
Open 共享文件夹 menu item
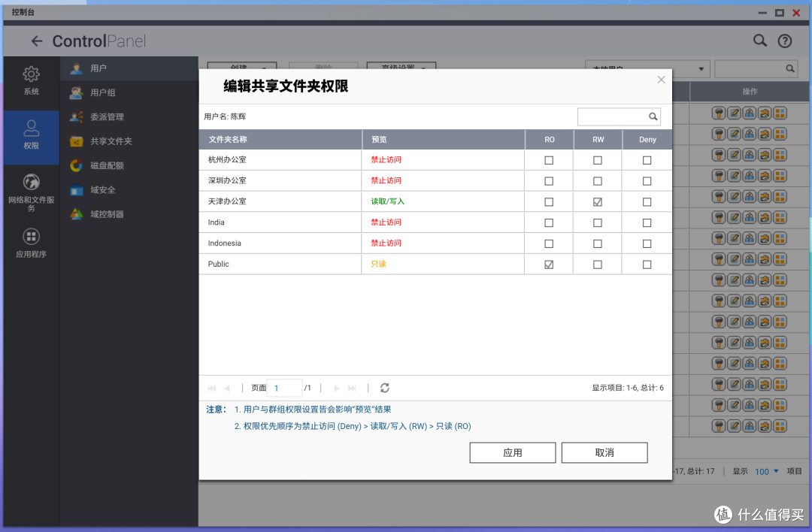click(x=129, y=141)
